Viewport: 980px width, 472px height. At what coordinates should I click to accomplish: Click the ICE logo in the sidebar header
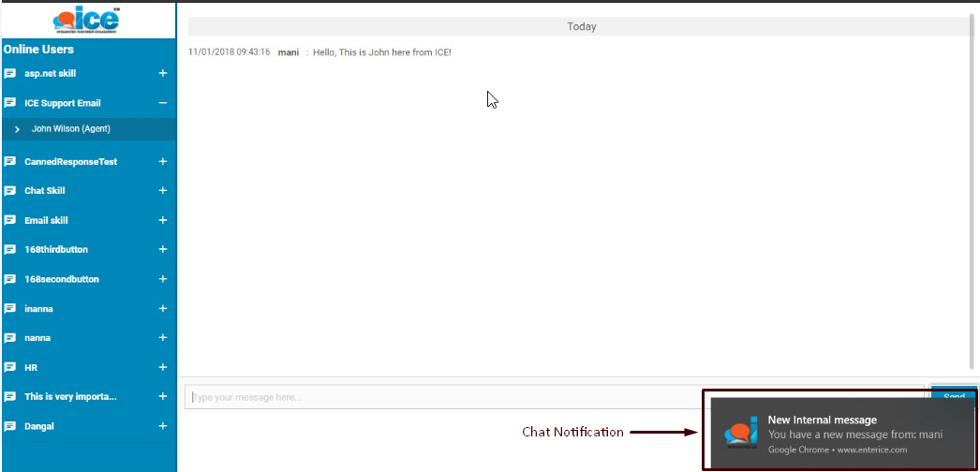click(x=87, y=21)
